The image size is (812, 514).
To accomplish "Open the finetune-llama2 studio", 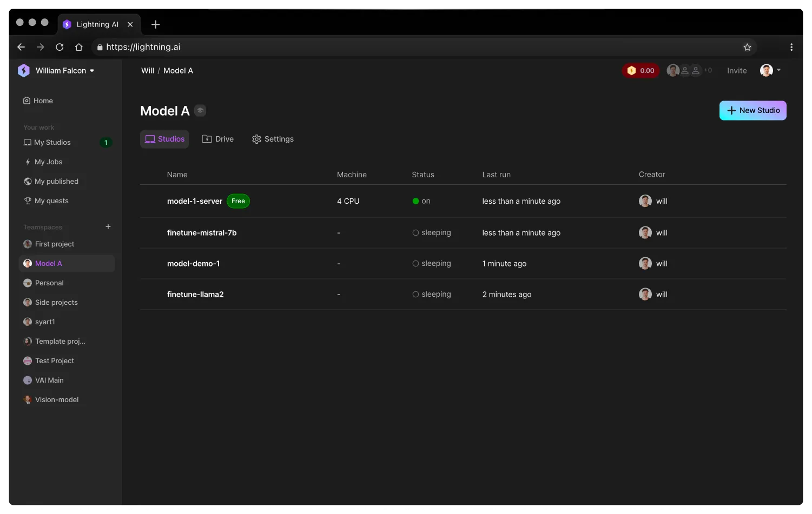I will 195,295.
